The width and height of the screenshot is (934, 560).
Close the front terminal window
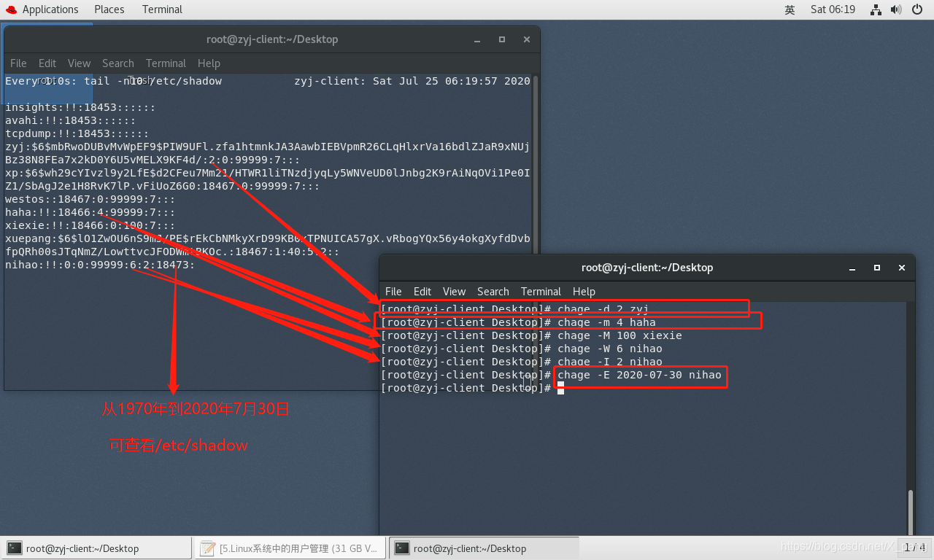pos(900,268)
